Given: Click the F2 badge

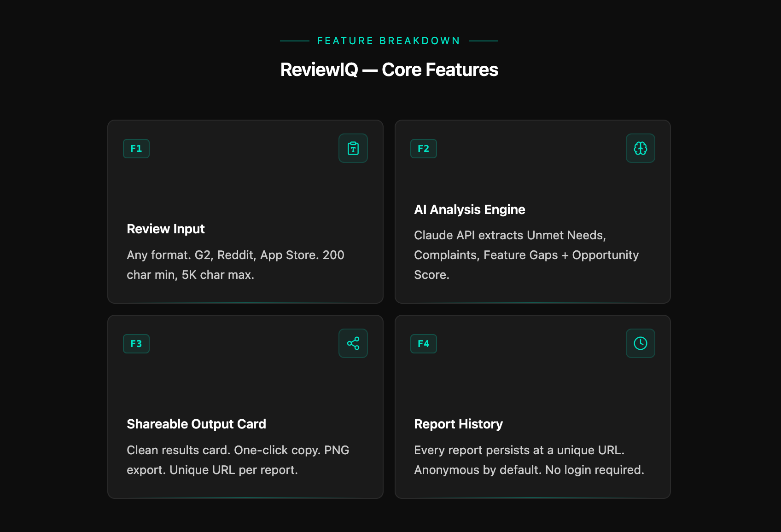Looking at the screenshot, I should pos(424,149).
